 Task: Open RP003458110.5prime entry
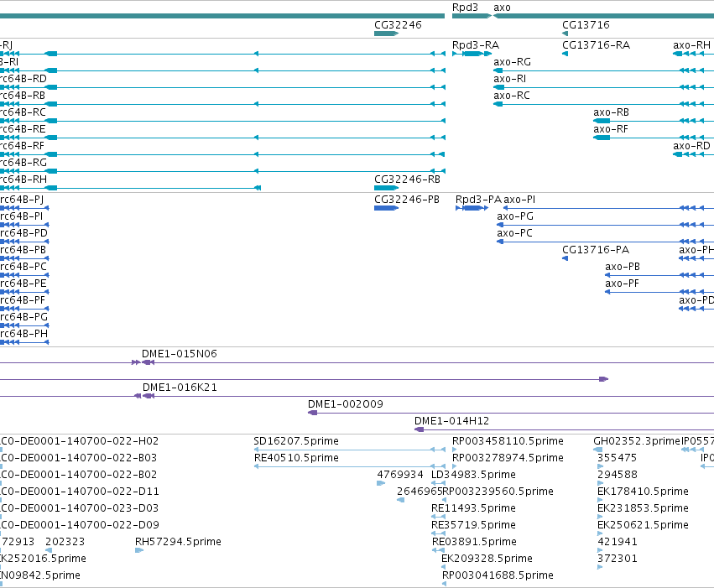508,441
